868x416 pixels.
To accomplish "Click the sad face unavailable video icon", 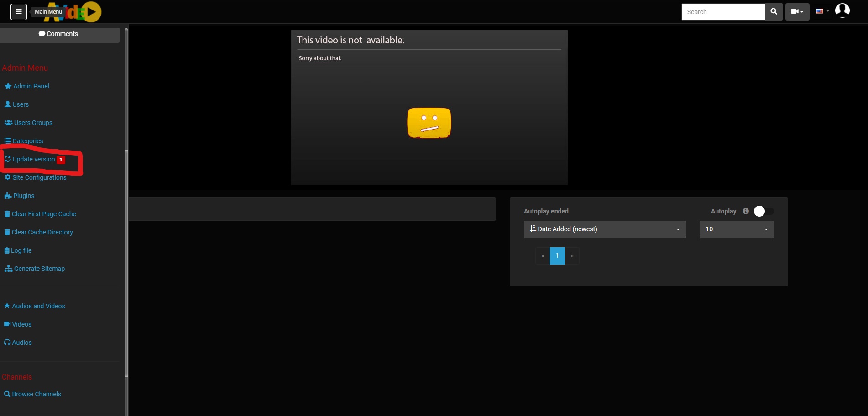I will coord(429,123).
